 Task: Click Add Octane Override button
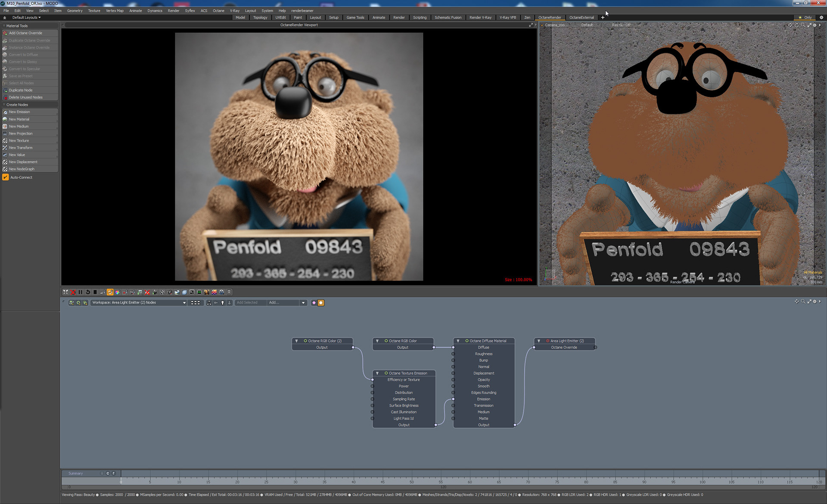[x=25, y=33]
